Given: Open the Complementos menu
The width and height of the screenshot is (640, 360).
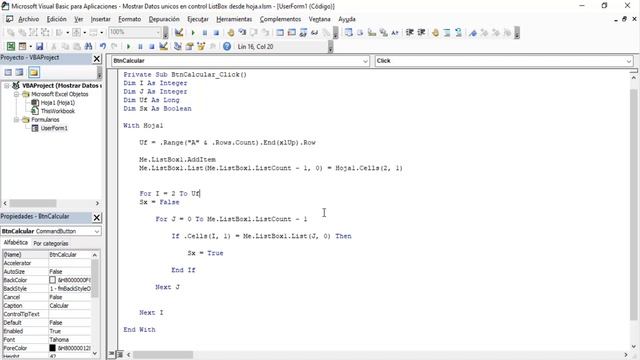Looking at the screenshot, I should coord(280,19).
